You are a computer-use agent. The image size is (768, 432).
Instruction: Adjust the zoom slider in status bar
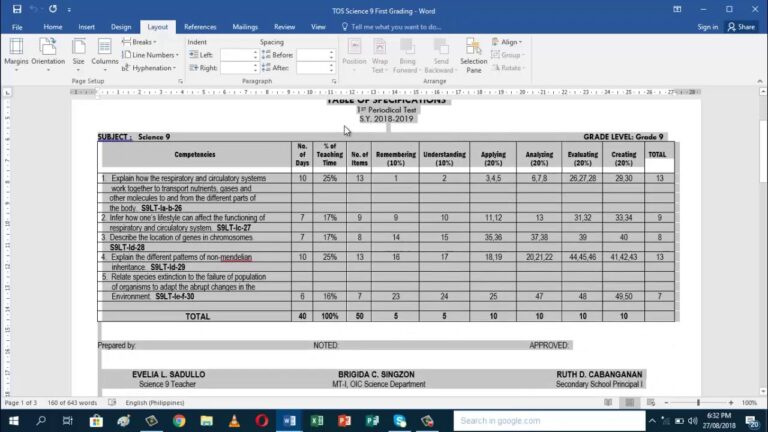pyautogui.click(x=698, y=402)
